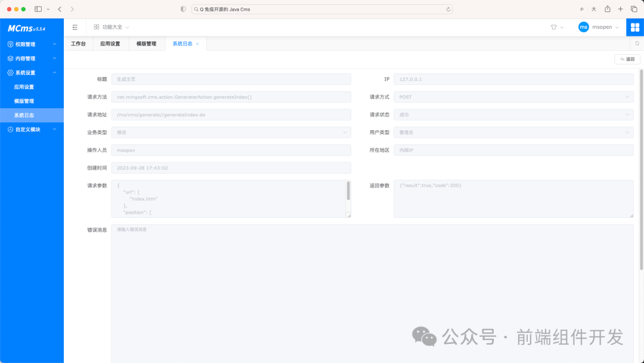Collapse the 系统设置 menu
The width and height of the screenshot is (644, 363).
pyautogui.click(x=55, y=73)
